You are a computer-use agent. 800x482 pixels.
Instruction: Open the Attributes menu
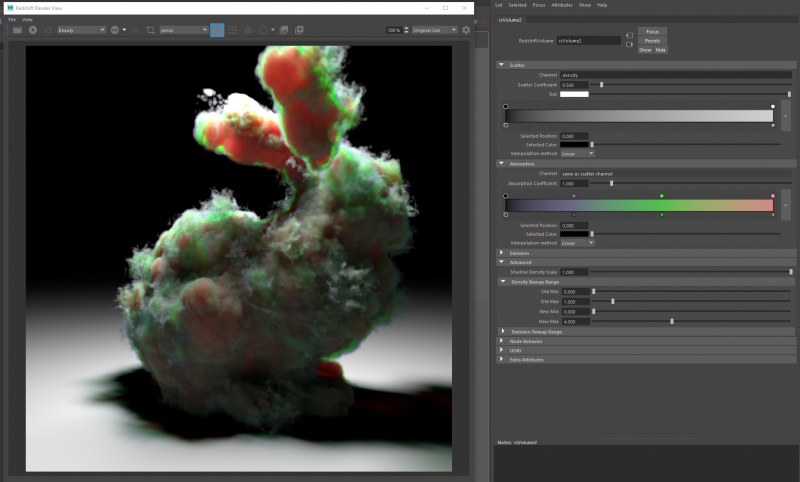[561, 5]
